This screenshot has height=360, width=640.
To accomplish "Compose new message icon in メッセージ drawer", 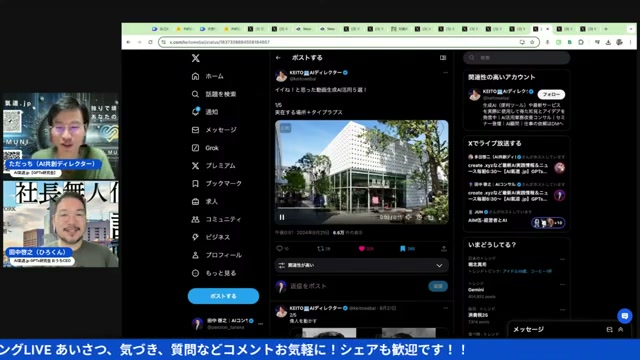I will tap(609, 329).
